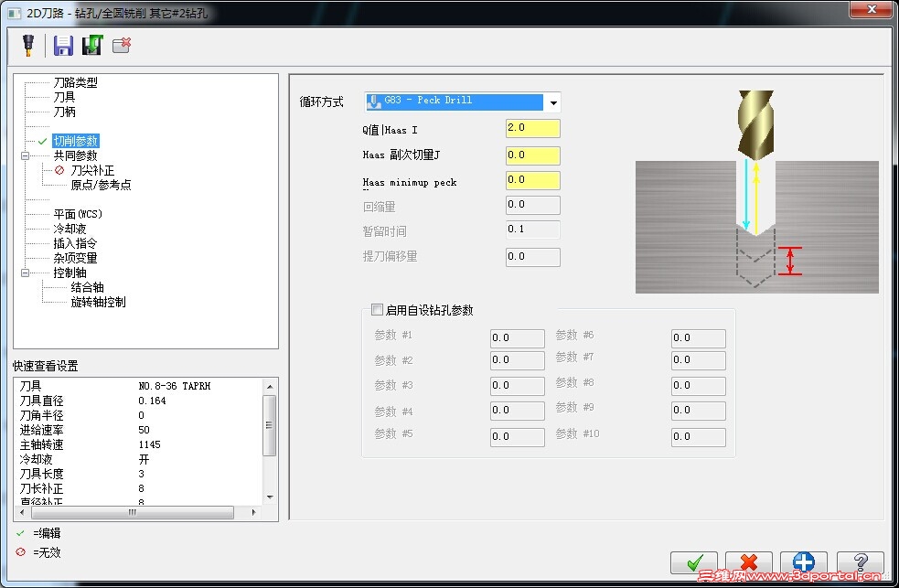
Task: Click the 进给速率 50 row
Action: tap(137, 430)
